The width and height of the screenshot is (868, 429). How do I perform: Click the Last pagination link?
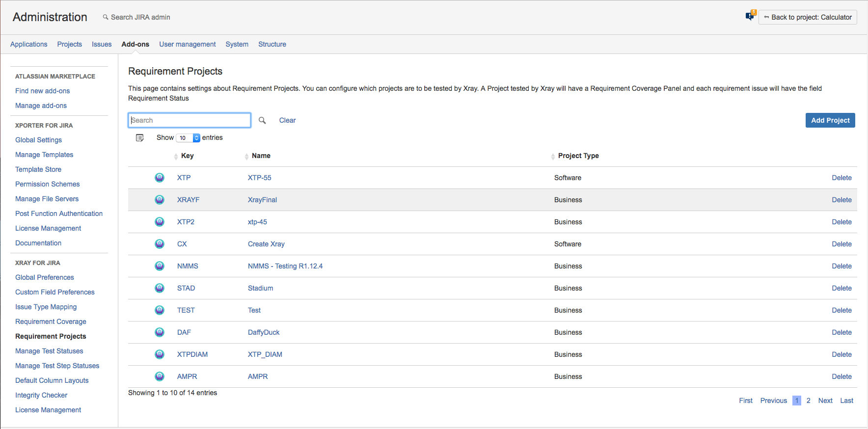[x=846, y=401]
